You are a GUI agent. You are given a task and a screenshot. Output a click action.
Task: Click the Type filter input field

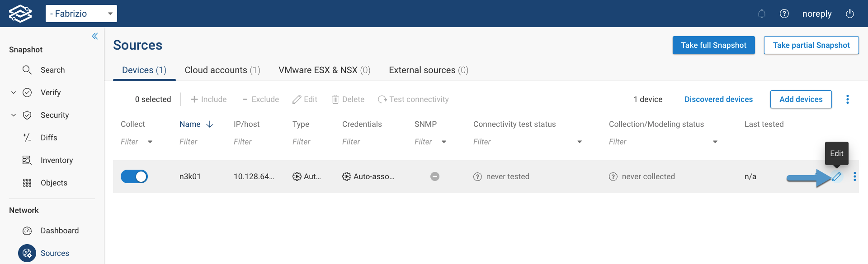click(304, 142)
